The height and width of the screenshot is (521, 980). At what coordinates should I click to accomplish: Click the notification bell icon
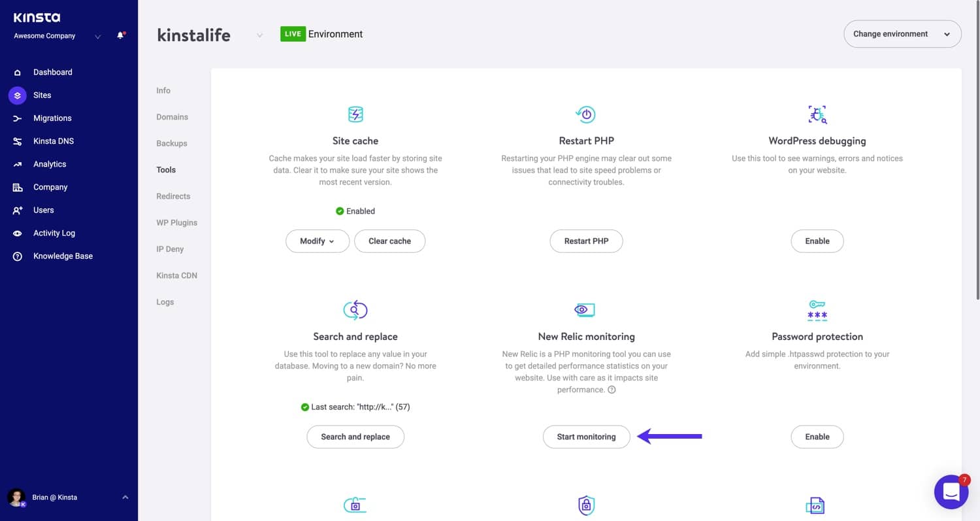[120, 35]
